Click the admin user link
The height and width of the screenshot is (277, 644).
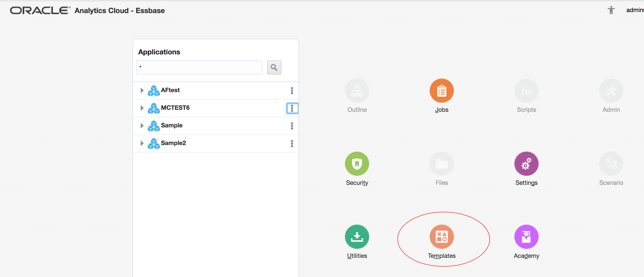pos(635,10)
